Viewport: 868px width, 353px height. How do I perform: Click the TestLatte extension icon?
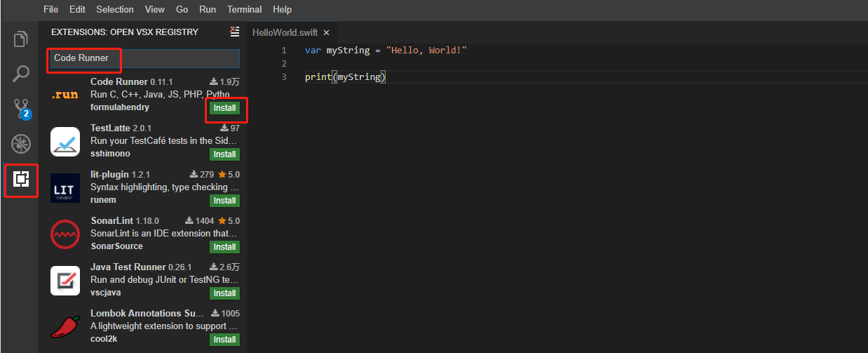(65, 141)
